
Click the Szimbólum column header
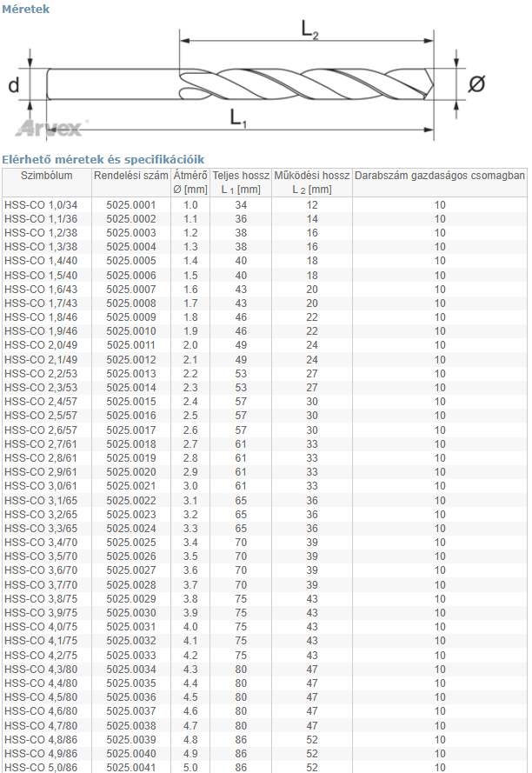(x=46, y=175)
